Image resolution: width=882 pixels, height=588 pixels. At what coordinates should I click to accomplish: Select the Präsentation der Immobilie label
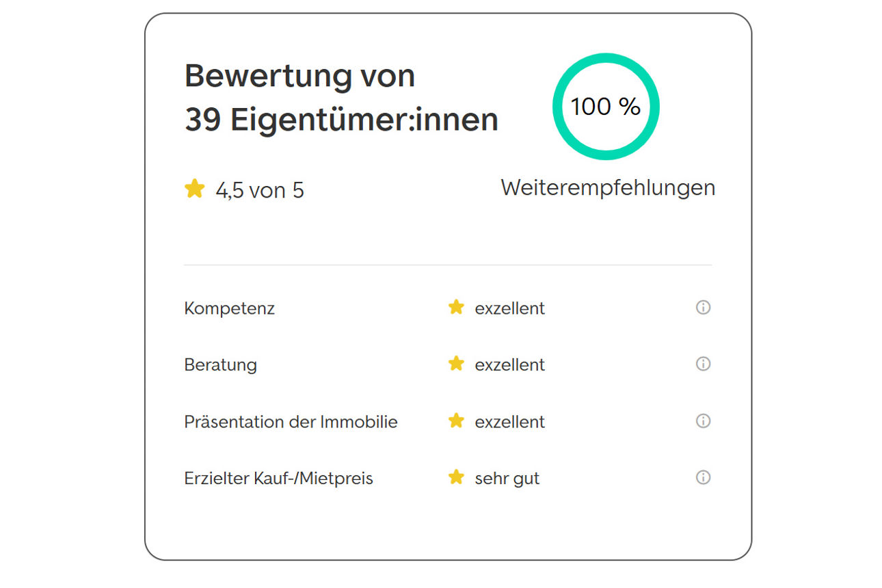(x=291, y=422)
